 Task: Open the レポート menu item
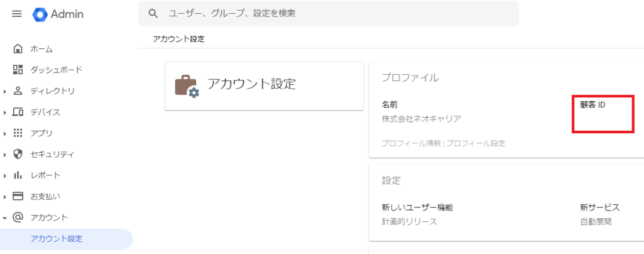point(45,175)
